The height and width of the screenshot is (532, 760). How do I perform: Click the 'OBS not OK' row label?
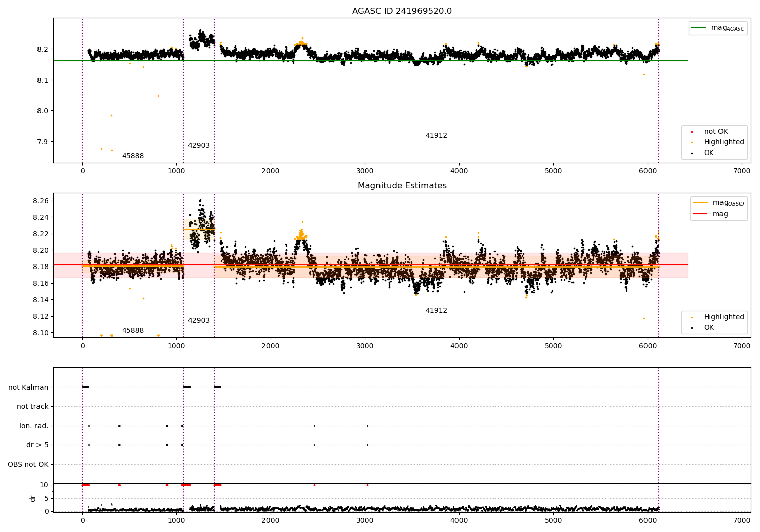point(28,464)
